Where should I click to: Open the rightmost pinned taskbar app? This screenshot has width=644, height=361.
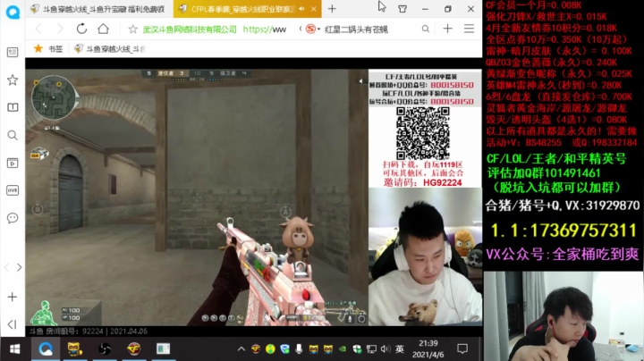click(x=163, y=349)
